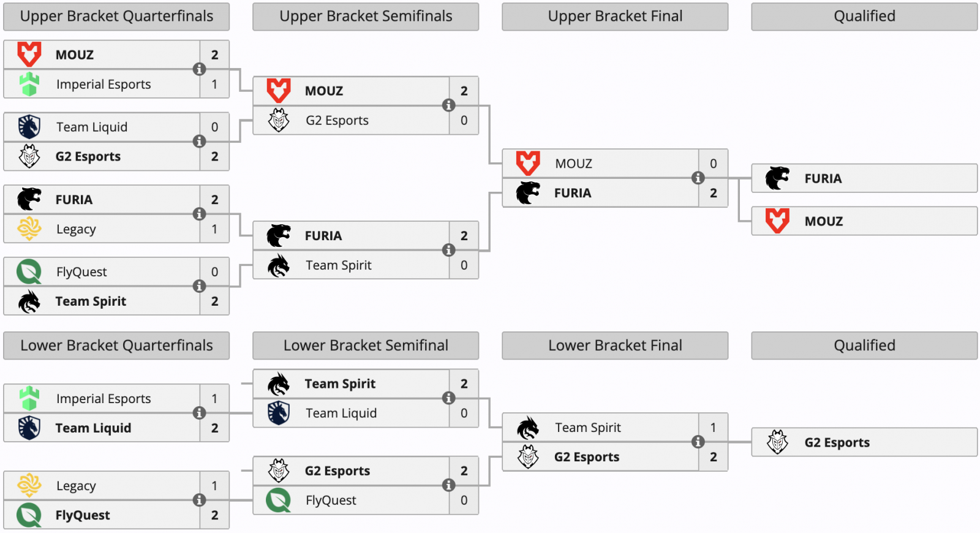Click the MOUZ logo in Upper Bracket Final
980x533 pixels.
(x=528, y=164)
